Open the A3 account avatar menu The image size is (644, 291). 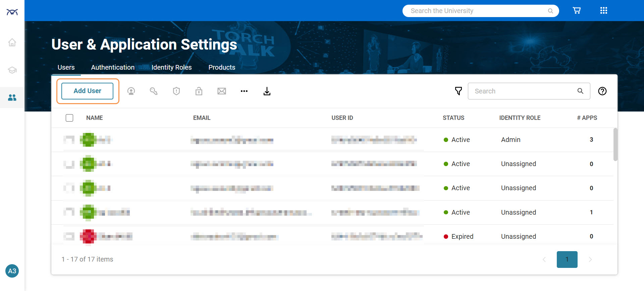[x=12, y=271]
